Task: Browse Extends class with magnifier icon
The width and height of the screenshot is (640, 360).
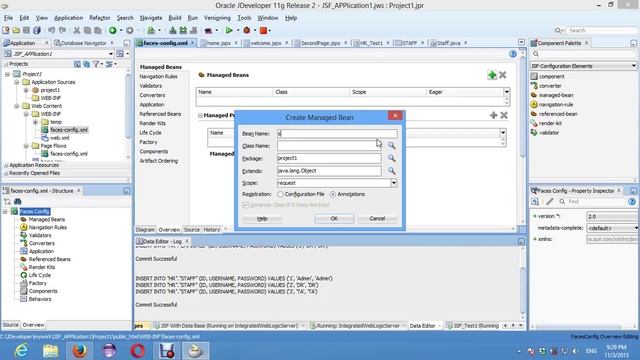Action: (391, 171)
